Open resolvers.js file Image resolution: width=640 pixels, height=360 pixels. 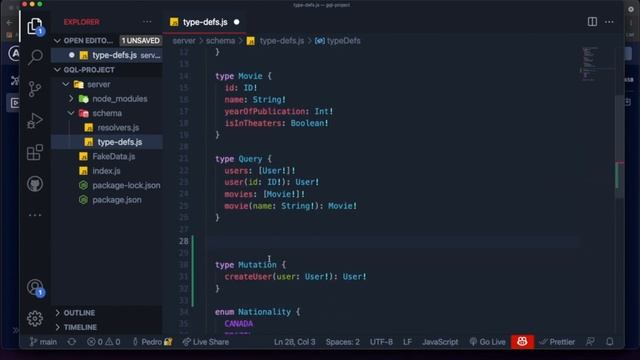tap(107, 128)
